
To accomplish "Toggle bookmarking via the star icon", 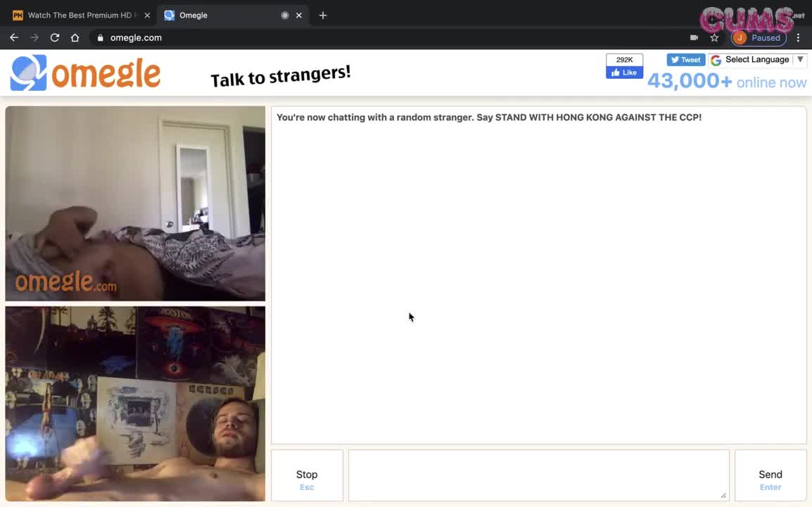I will pyautogui.click(x=714, y=37).
